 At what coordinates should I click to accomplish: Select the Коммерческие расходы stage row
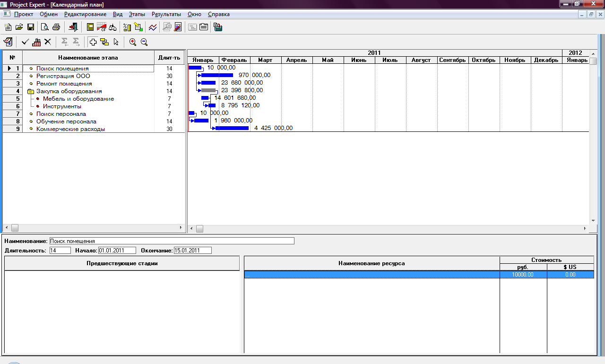click(x=70, y=129)
